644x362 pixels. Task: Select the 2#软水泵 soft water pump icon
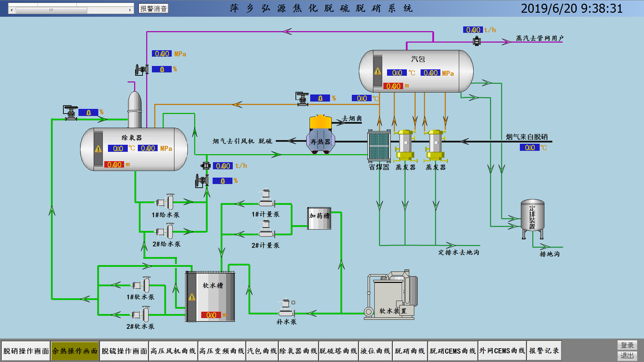[x=141, y=314]
